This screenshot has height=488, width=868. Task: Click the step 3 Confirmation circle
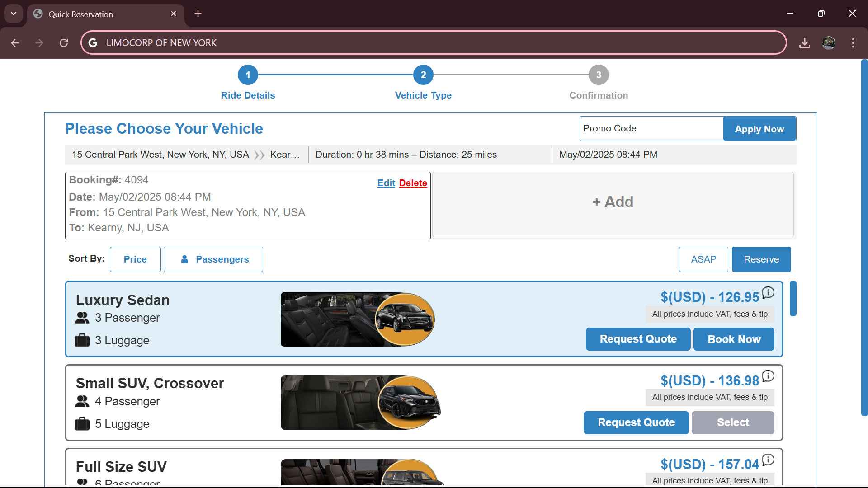(599, 75)
